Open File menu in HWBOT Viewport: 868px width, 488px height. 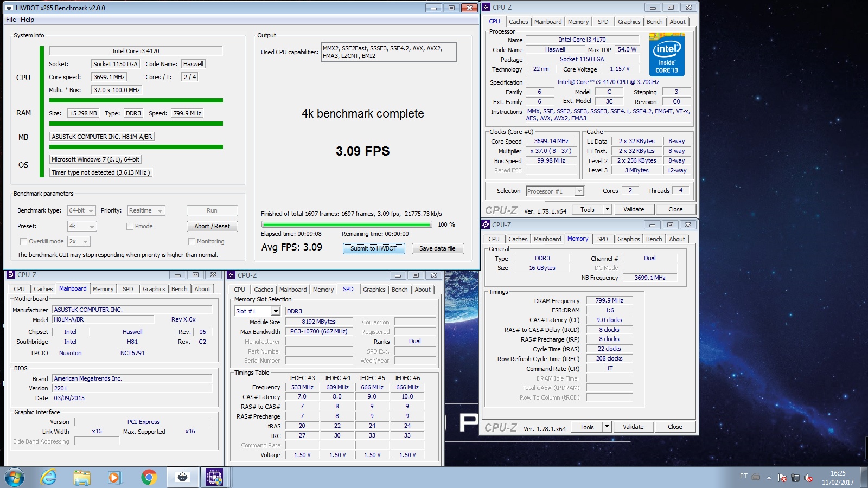pos(11,20)
